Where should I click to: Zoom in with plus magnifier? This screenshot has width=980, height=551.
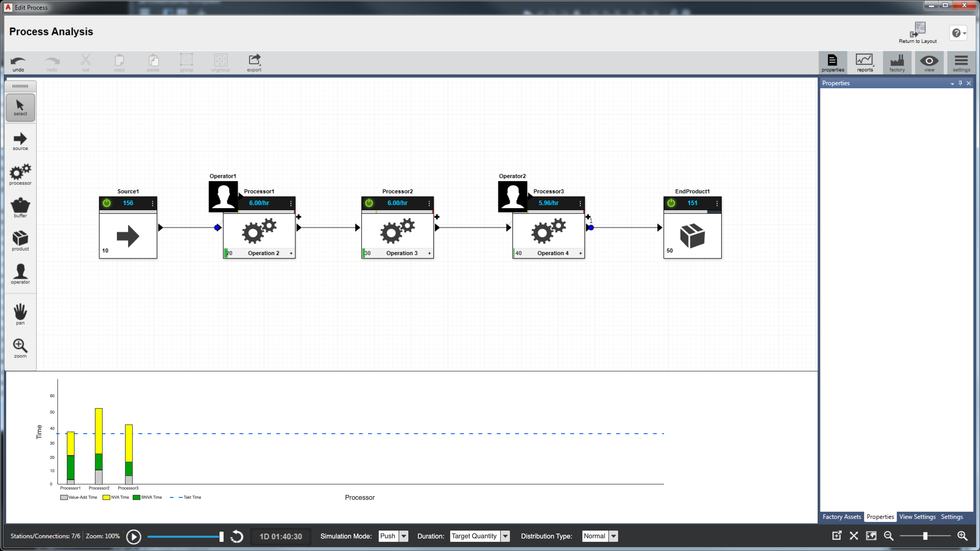962,536
